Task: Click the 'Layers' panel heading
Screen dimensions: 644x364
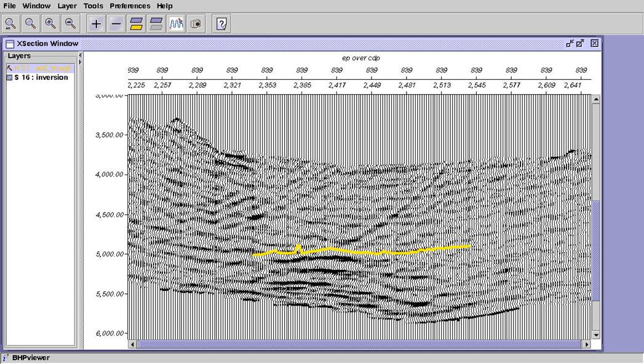Action: [19, 56]
